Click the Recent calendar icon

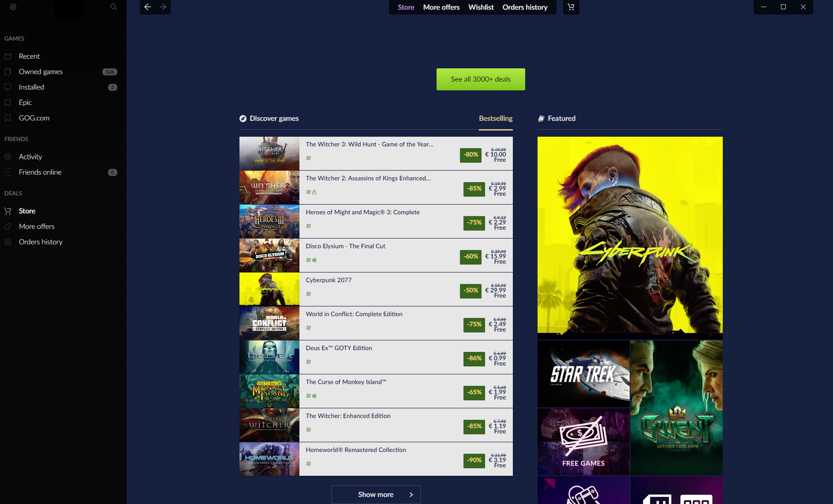click(x=8, y=56)
